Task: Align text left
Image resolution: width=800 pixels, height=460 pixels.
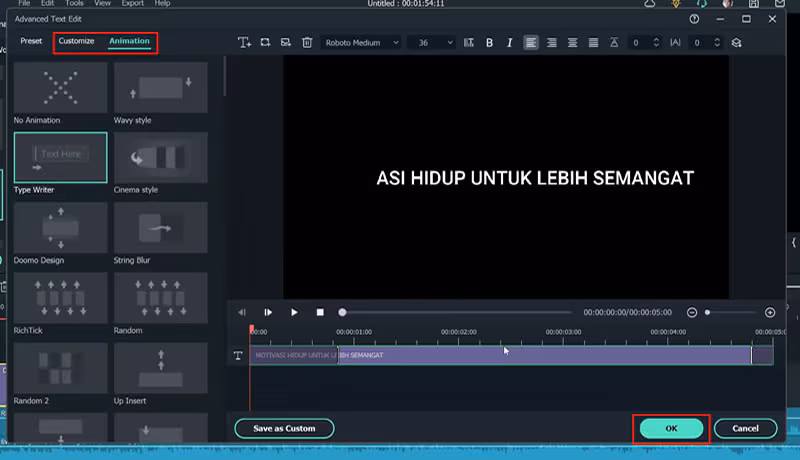Action: coord(531,43)
